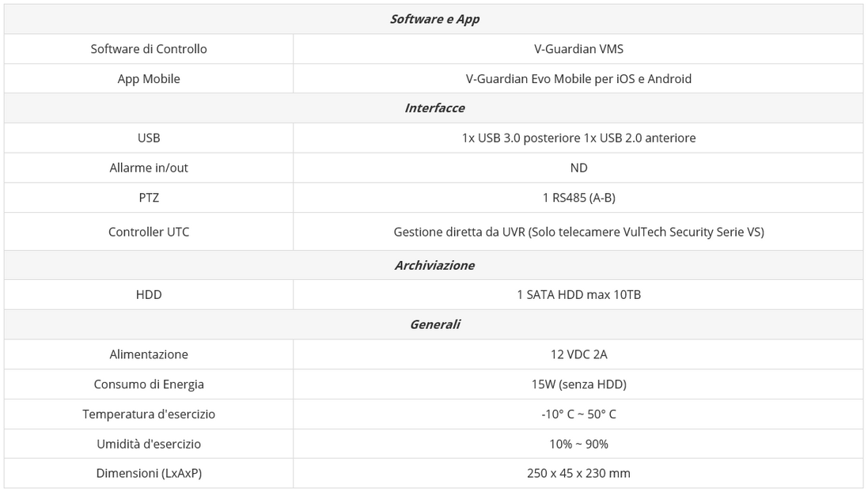The height and width of the screenshot is (492, 868).
Task: Select the USB row label
Action: tap(149, 138)
